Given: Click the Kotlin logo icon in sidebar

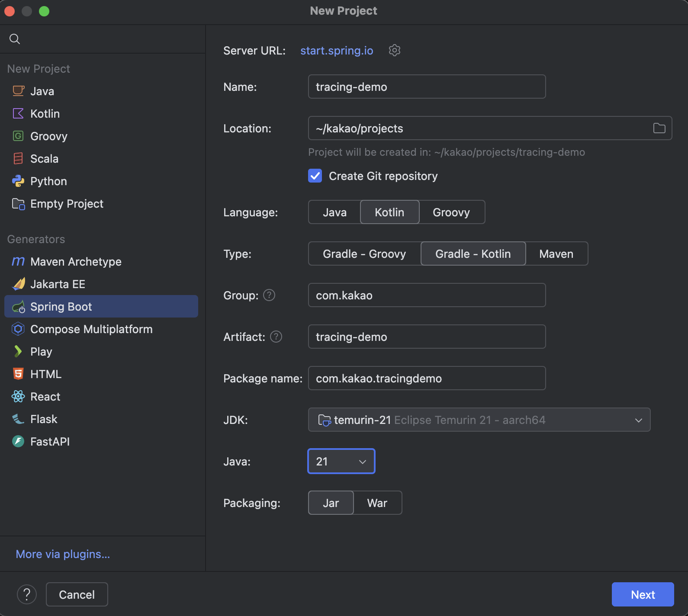Looking at the screenshot, I should pos(18,113).
